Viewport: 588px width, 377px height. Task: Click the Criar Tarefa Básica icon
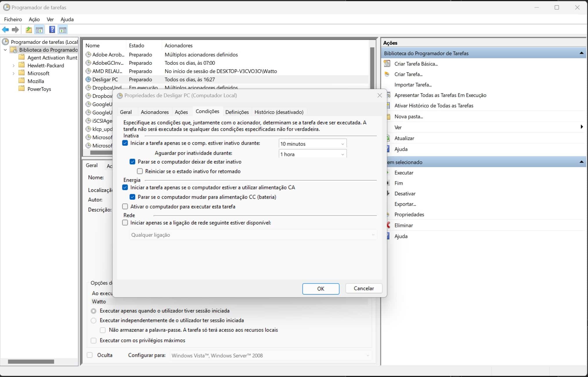[387, 64]
